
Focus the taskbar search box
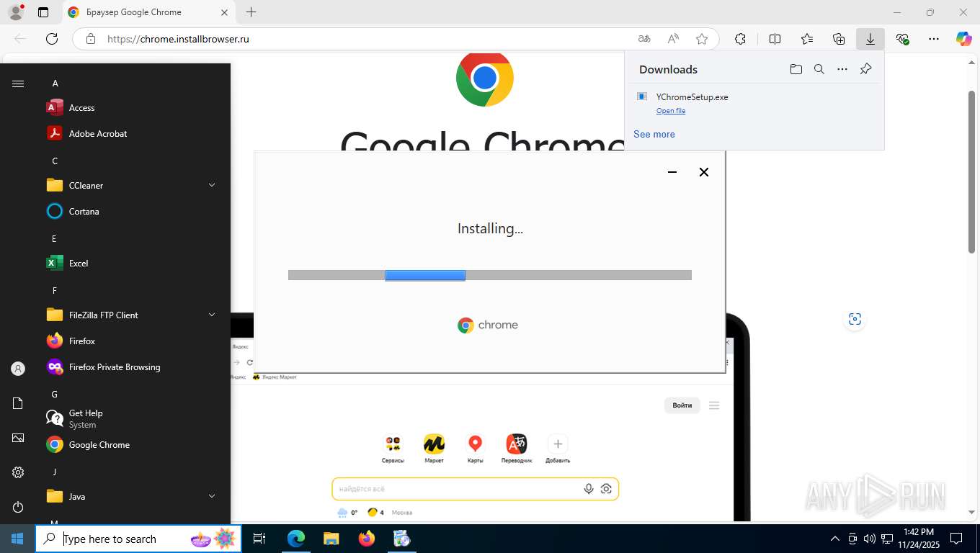[x=138, y=539]
